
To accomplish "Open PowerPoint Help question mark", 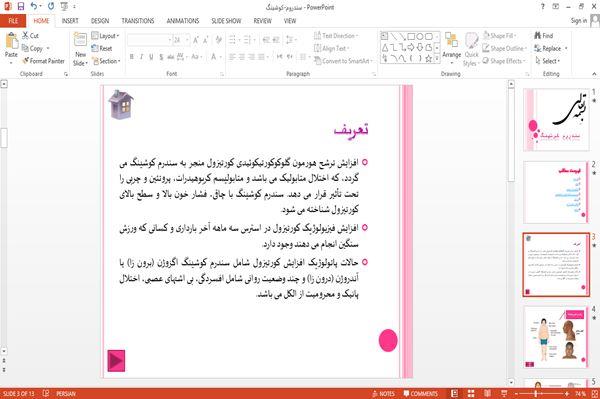I will point(543,7).
